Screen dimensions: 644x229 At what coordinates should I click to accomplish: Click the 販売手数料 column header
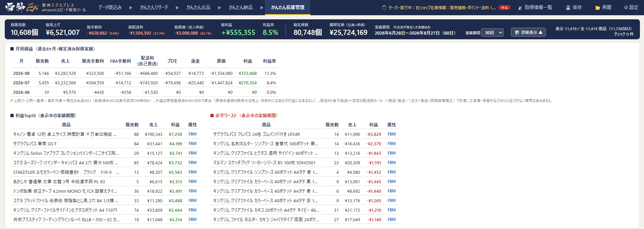93,61
